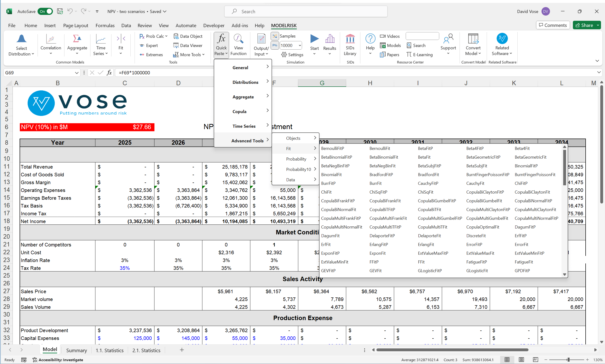This screenshot has height=364, width=605.
Task: Open the More Tools dropdown
Action: click(189, 55)
